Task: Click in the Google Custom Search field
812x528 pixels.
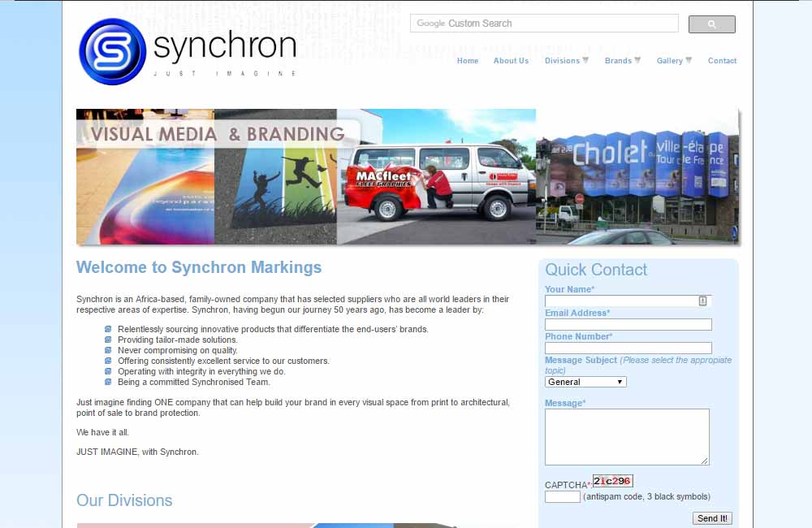Action: point(544,24)
